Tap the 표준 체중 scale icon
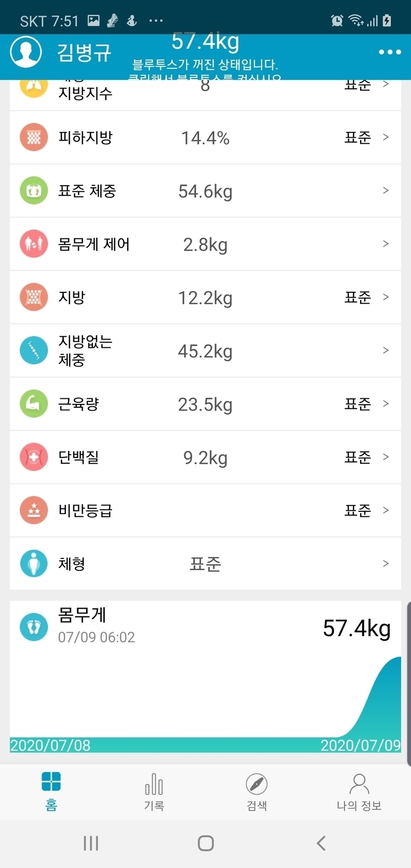The width and height of the screenshot is (411, 868). pyautogui.click(x=34, y=191)
